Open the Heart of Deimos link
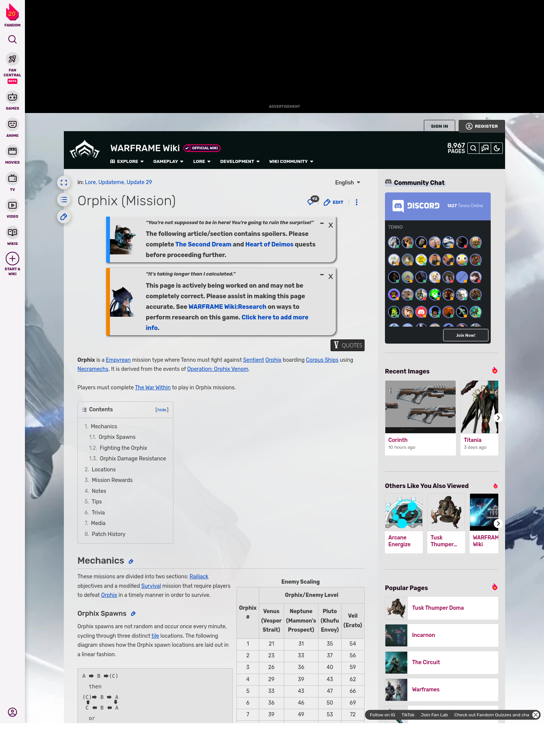The width and height of the screenshot is (544, 756). (269, 244)
